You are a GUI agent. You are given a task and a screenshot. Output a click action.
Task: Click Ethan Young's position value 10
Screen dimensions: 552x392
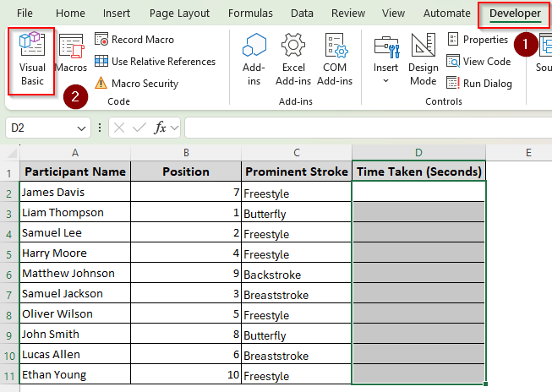[x=186, y=374]
